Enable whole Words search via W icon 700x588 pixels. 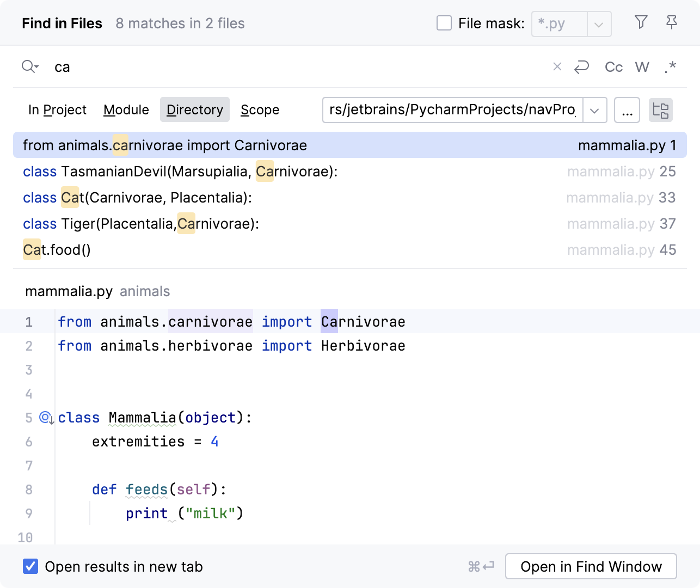point(642,66)
